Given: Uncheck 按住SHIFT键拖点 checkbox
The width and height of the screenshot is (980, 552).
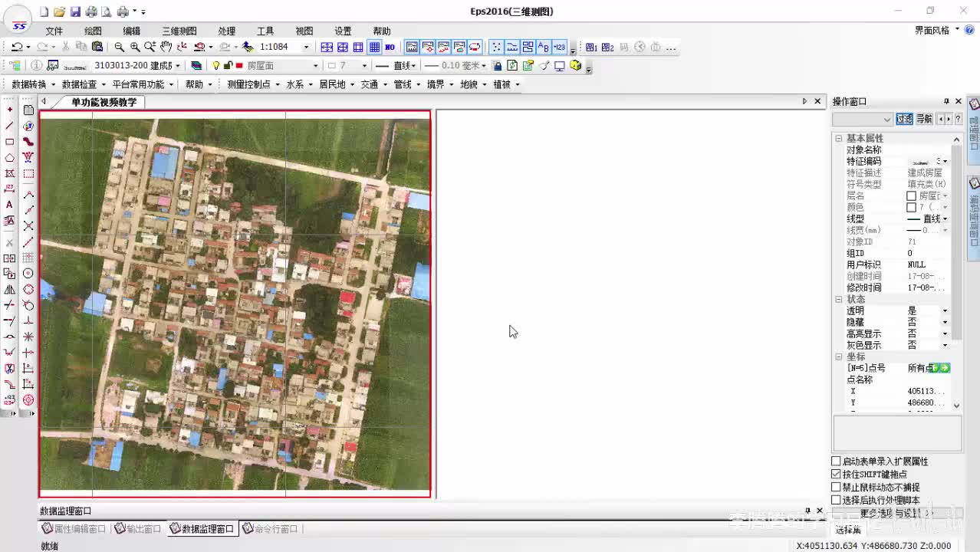Looking at the screenshot, I should 837,475.
